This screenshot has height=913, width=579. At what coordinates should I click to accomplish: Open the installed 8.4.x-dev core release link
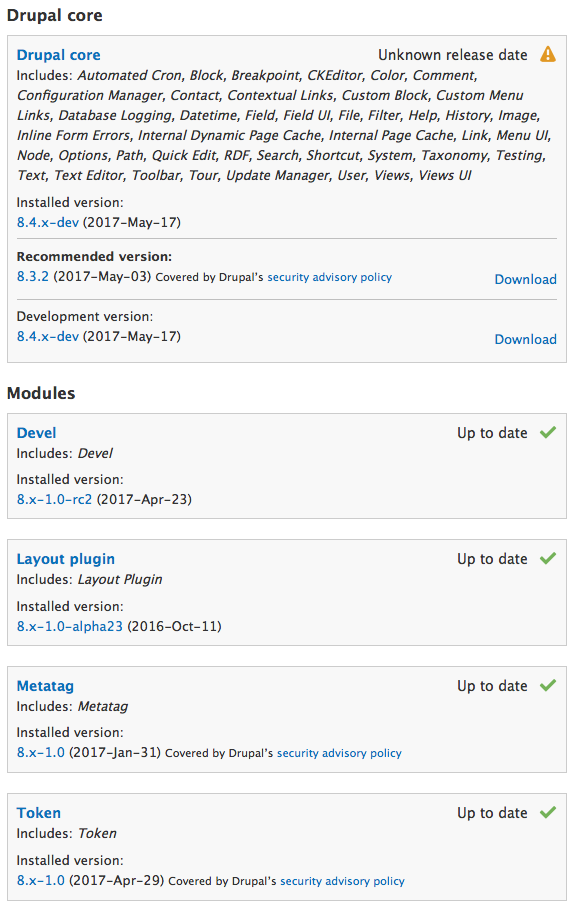48,222
